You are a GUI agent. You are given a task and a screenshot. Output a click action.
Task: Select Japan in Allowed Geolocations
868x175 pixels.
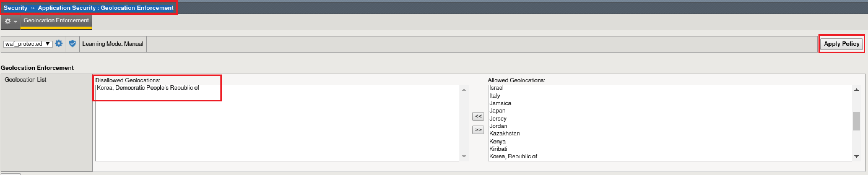click(497, 111)
